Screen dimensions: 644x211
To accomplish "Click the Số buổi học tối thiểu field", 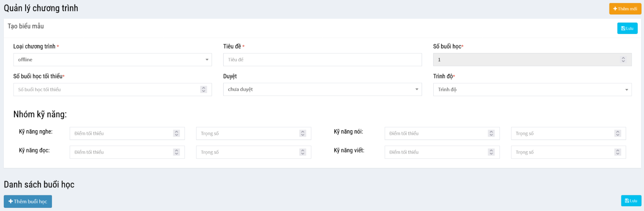I will click(x=106, y=90).
